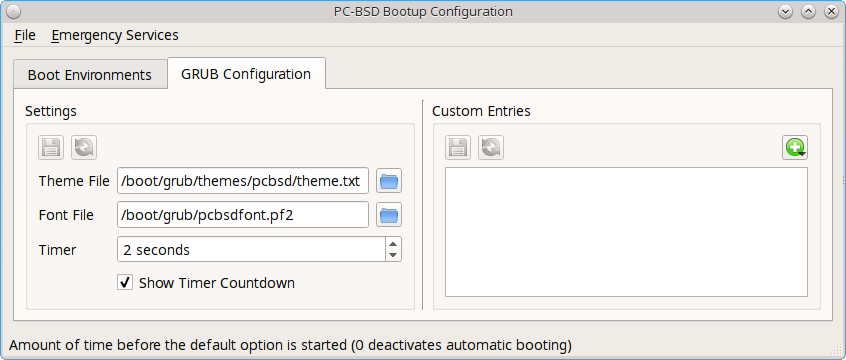Open the Emergency Services menu
846x360 pixels.
115,36
